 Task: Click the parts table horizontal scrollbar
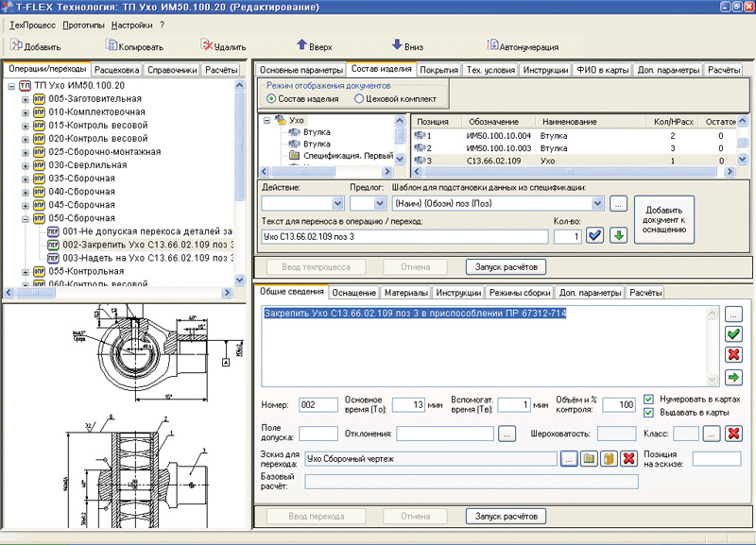(574, 171)
